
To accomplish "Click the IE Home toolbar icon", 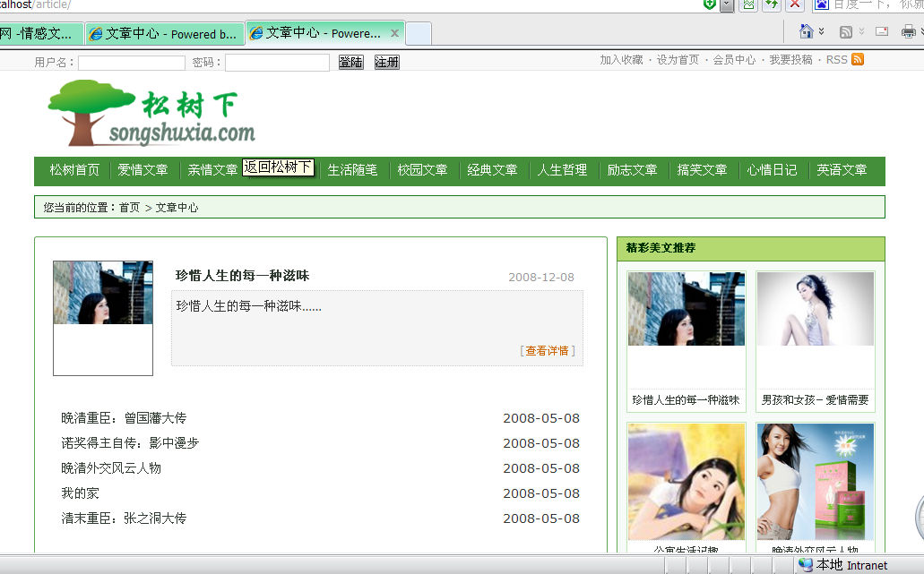I will [x=806, y=31].
